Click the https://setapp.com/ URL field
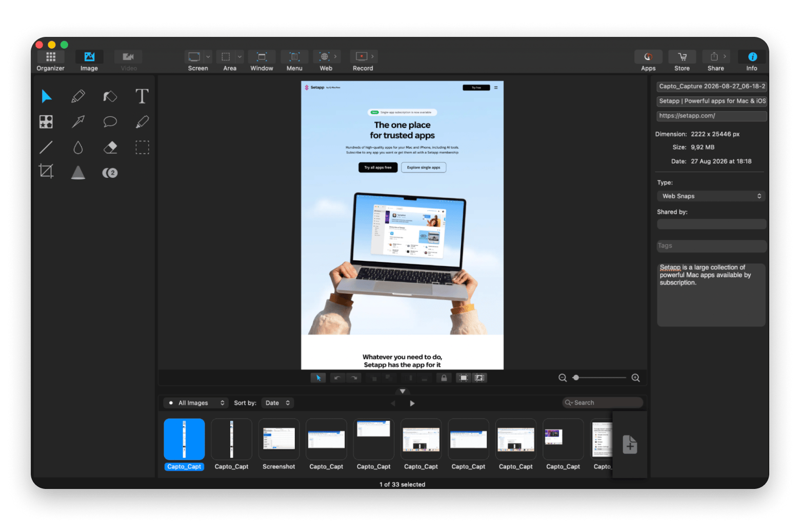 712,116
